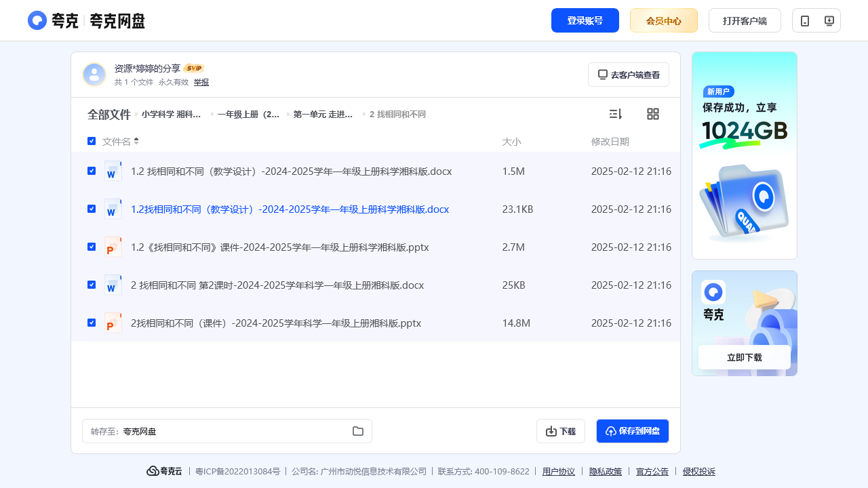
Task: Click the 2 找相同和不同 breadcrumb
Action: (x=397, y=115)
